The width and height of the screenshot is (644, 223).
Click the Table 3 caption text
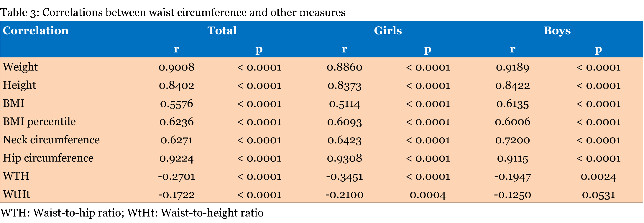coord(173,12)
